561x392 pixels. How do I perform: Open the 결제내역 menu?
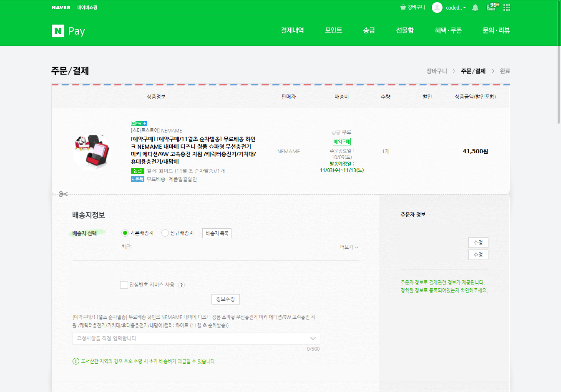pos(292,30)
